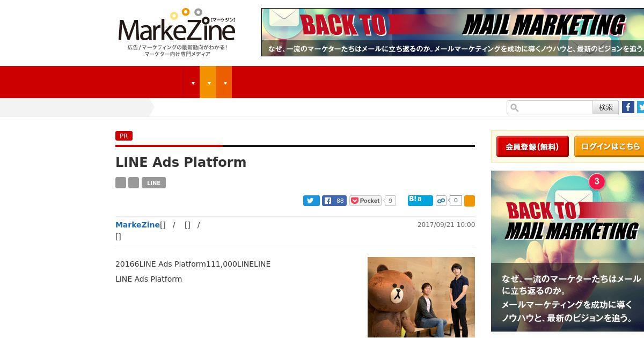Click the publication date 2017/09/21 10:00
Screen dimensions: 644x338
click(x=446, y=225)
